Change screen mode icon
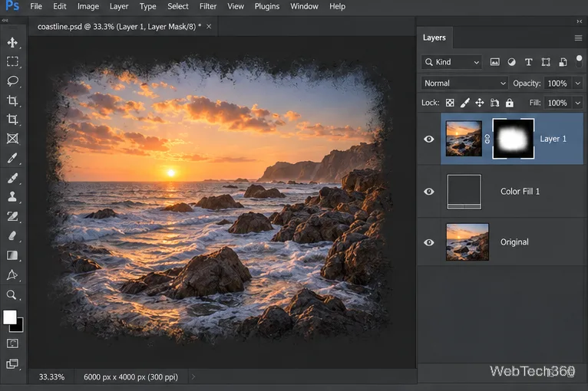 coord(12,363)
